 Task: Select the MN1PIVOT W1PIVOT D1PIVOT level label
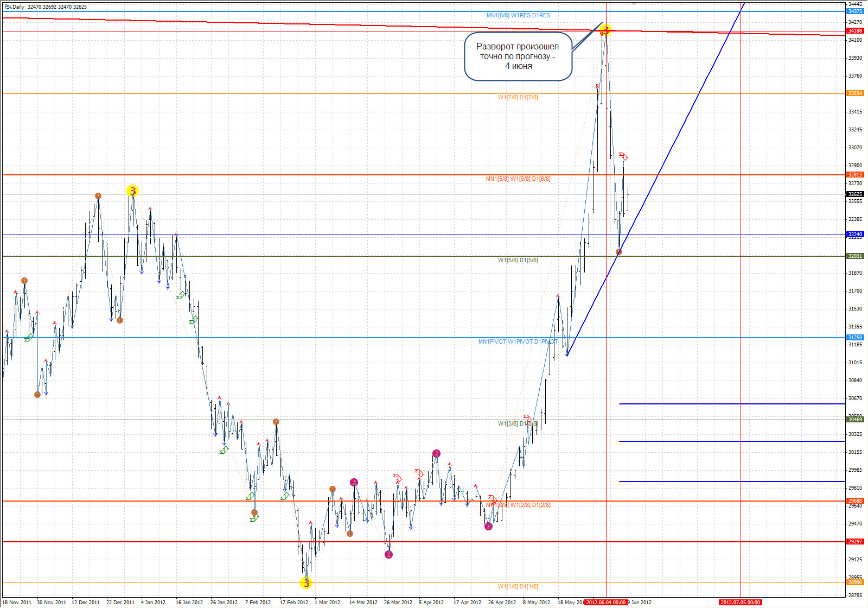(518, 342)
